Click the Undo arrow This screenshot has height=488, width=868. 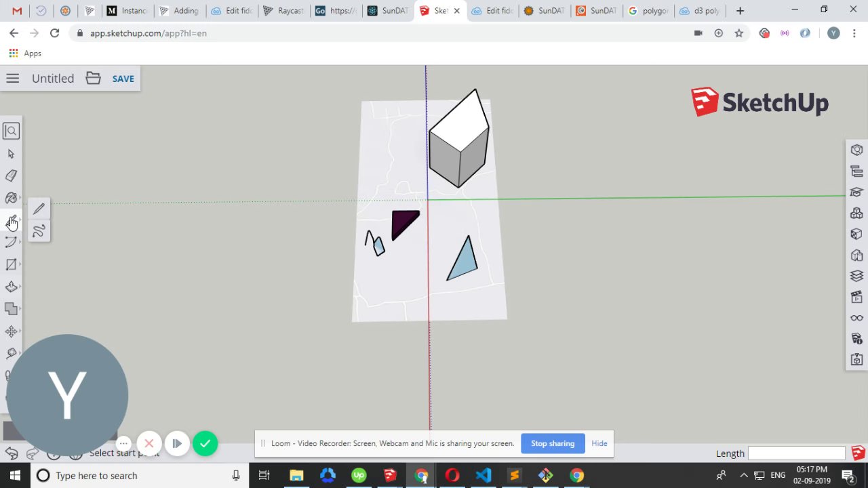tap(11, 453)
